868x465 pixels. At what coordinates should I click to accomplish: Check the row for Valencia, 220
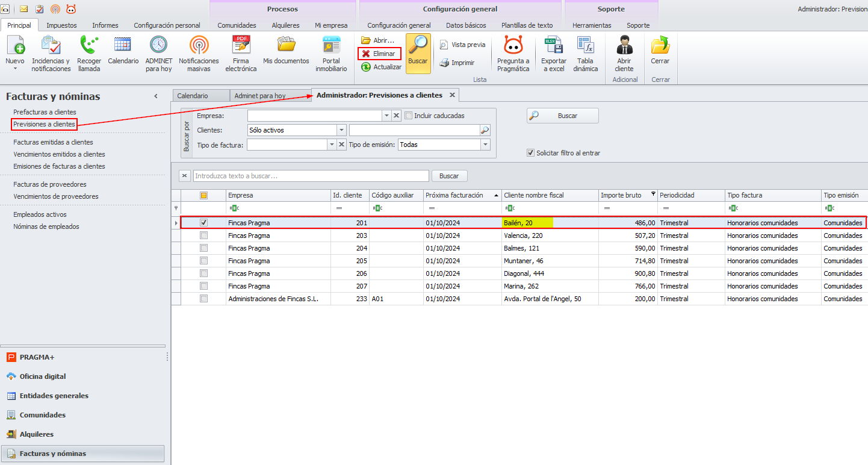pyautogui.click(x=203, y=236)
